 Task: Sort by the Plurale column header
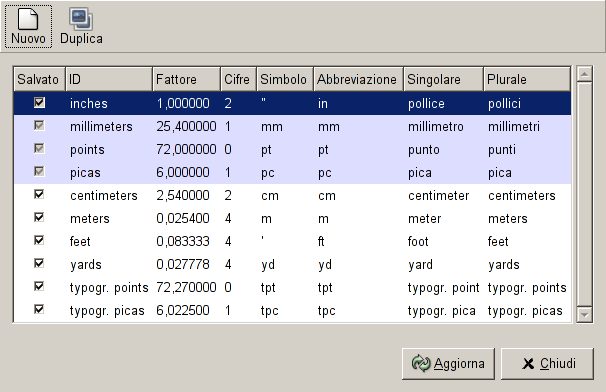(527, 79)
